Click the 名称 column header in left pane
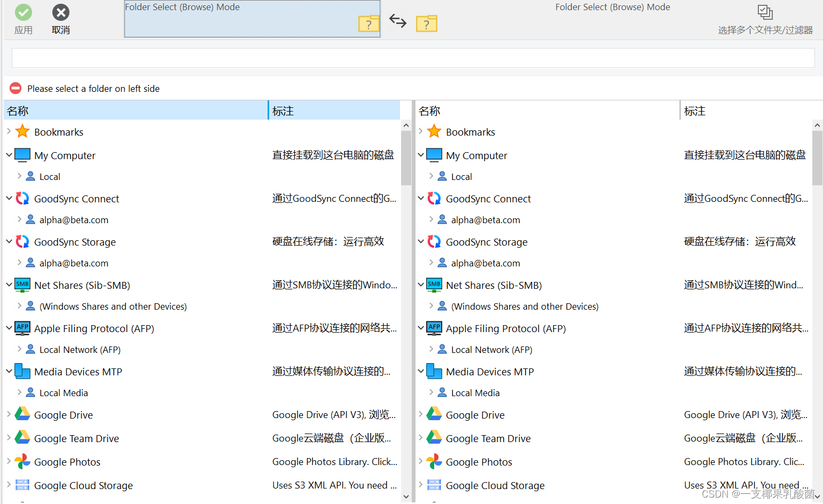The height and width of the screenshot is (504, 823). [x=136, y=111]
